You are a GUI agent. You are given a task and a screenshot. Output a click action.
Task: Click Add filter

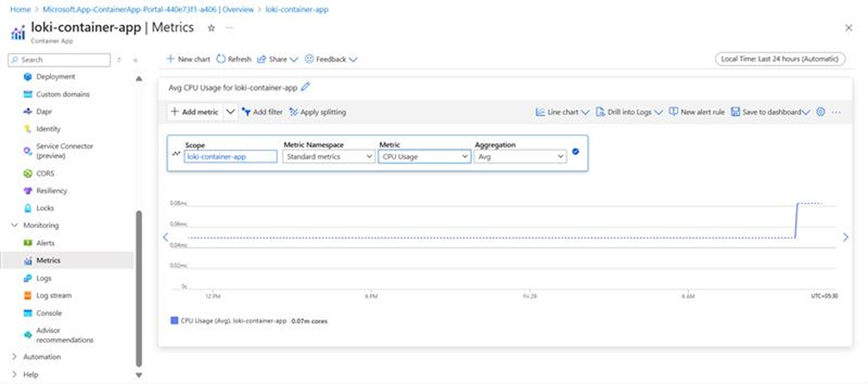point(262,112)
